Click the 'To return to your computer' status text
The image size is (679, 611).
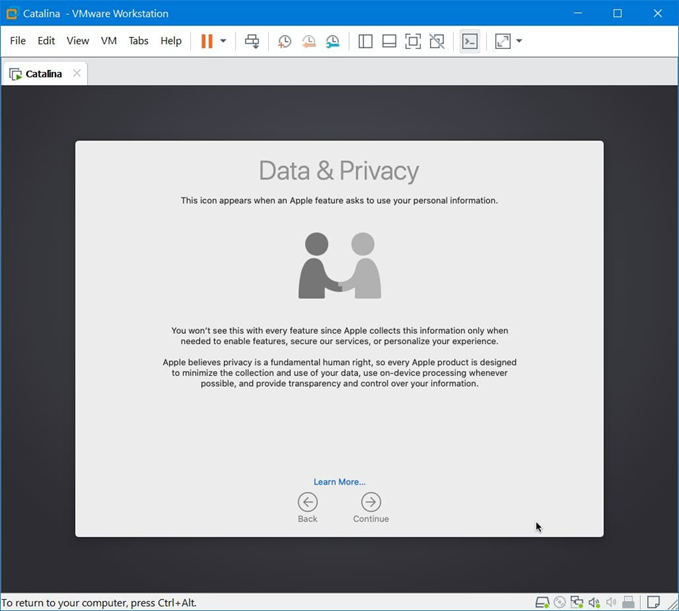99,602
